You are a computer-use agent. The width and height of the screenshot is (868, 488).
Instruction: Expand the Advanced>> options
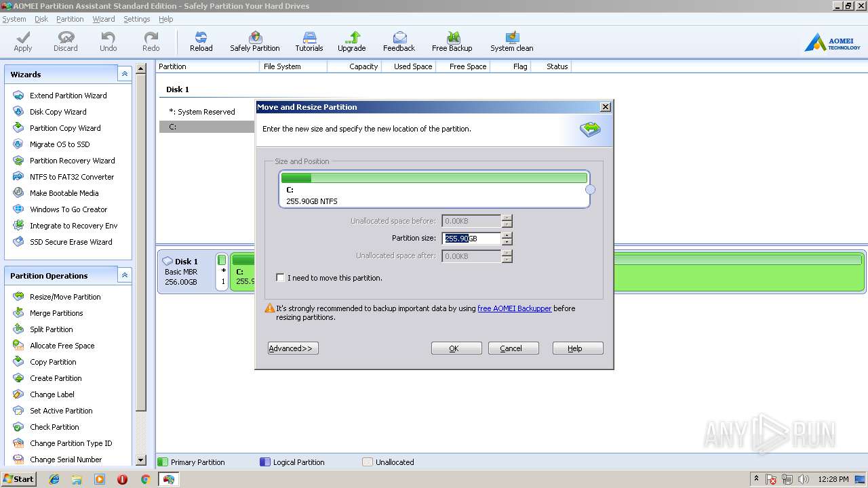coord(293,348)
